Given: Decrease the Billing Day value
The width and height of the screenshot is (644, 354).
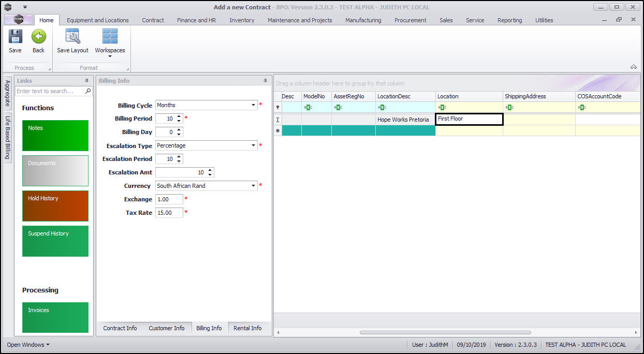Looking at the screenshot, I should (179, 134).
